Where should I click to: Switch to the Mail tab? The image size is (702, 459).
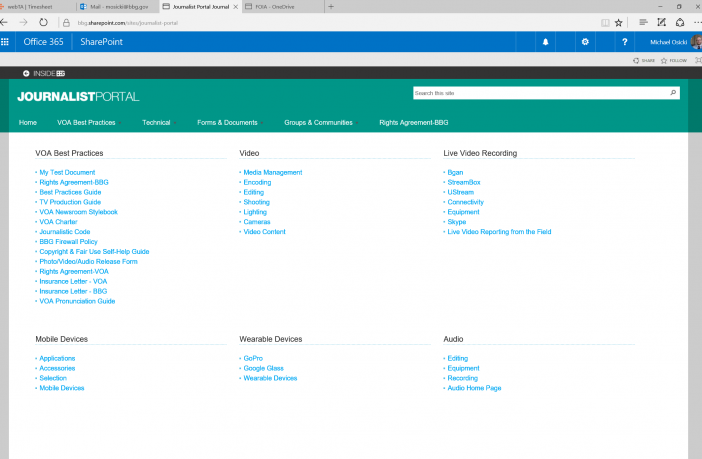[x=118, y=7]
